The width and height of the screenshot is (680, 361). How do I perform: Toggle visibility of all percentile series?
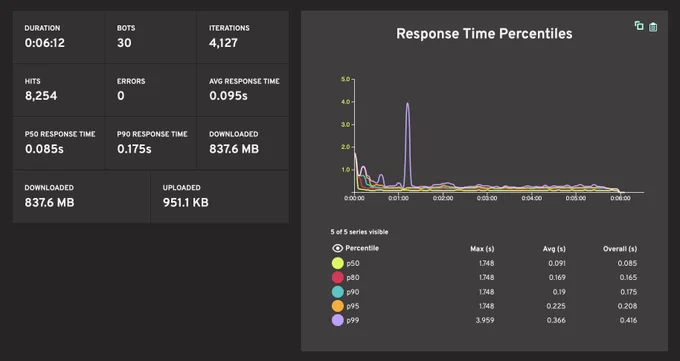tap(337, 248)
